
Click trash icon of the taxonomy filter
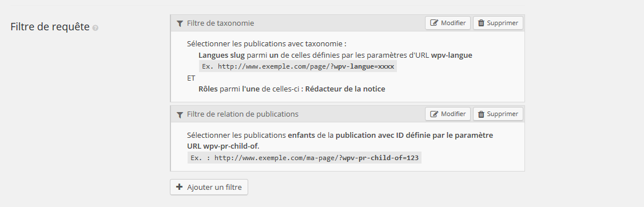pos(482,23)
